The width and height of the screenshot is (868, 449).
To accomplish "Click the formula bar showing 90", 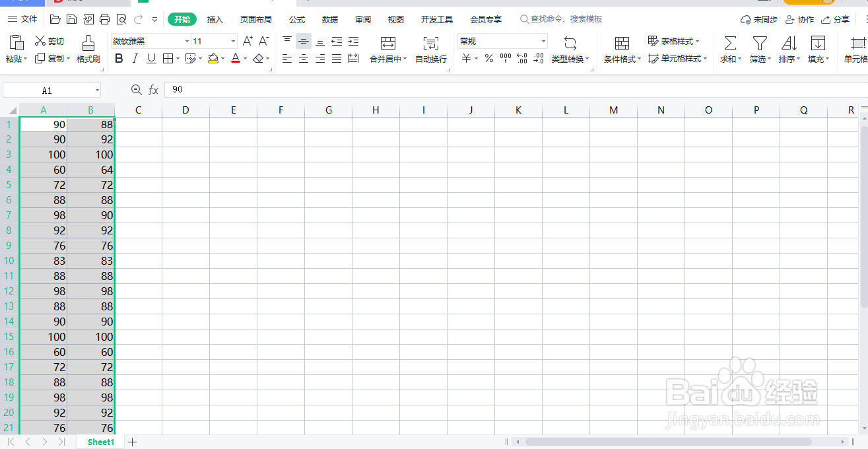I will [x=515, y=89].
